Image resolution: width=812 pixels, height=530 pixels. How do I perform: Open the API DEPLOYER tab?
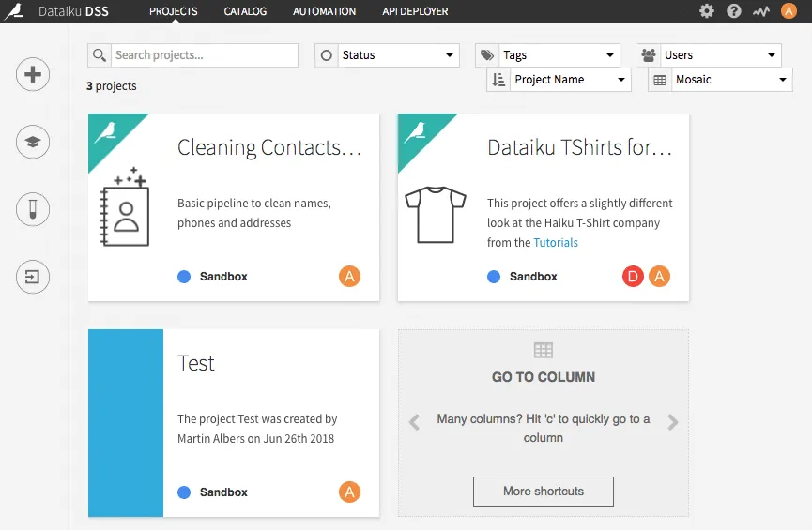(x=415, y=11)
